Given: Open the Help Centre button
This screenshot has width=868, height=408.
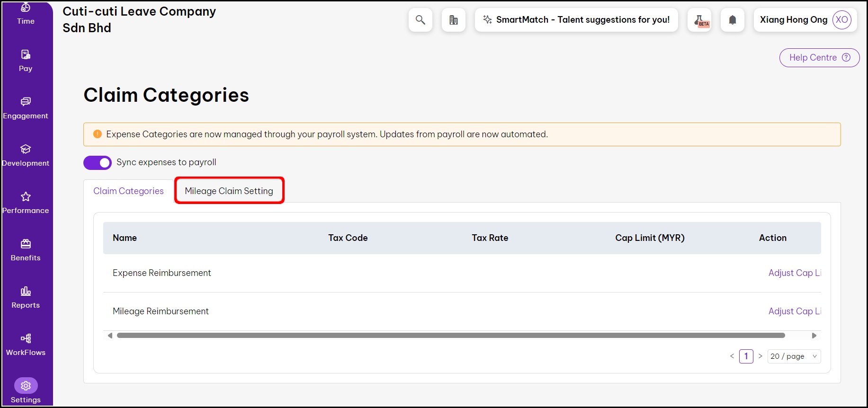Looking at the screenshot, I should pos(819,58).
